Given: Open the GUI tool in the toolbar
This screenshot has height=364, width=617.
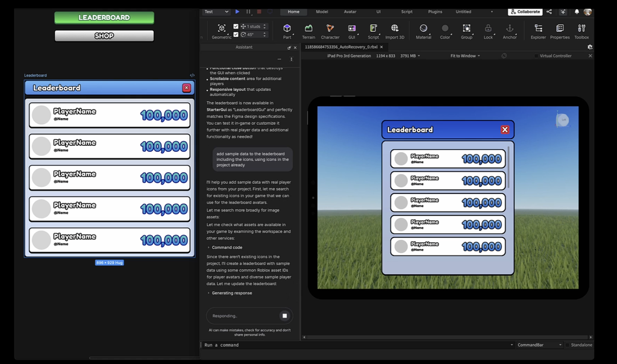Looking at the screenshot, I should pos(352,28).
